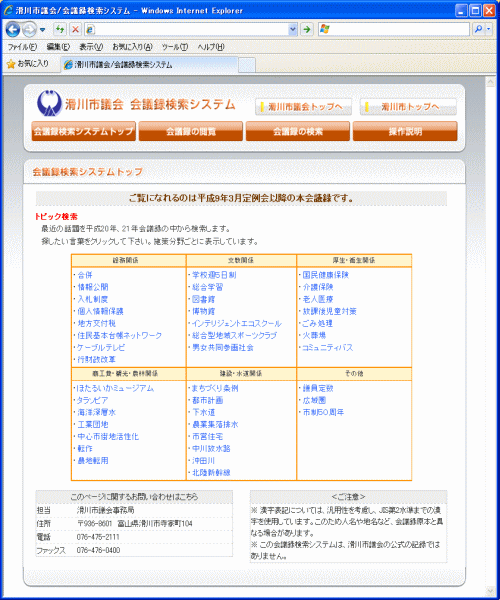
Task: Open the 放課後児童対策 topic link
Action: [x=329, y=311]
